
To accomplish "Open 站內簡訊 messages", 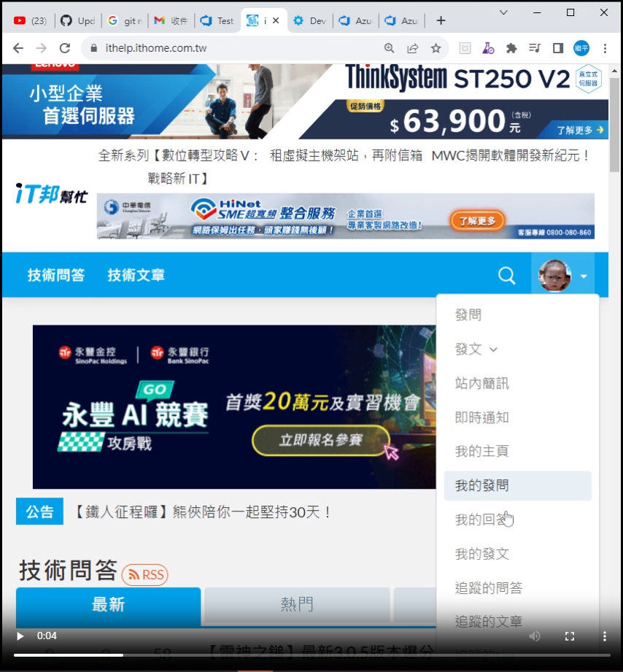I will coord(481,383).
